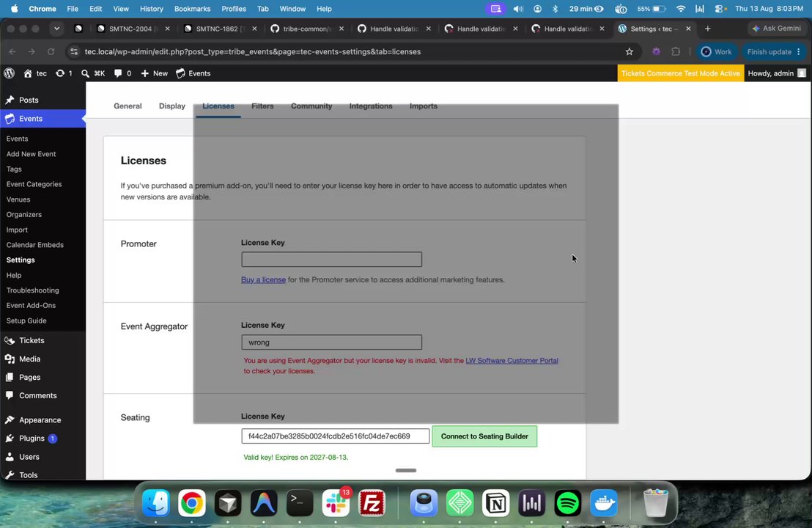
Task: Switch to the Integrations settings tab
Action: tap(371, 106)
